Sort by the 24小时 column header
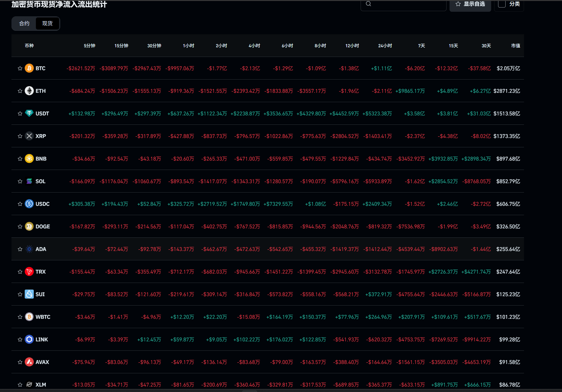 click(x=385, y=46)
